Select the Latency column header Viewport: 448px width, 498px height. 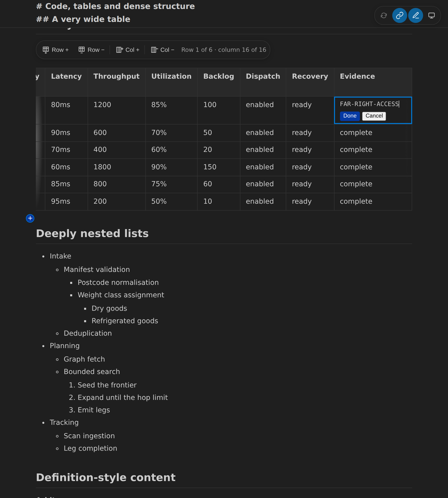coord(66,82)
